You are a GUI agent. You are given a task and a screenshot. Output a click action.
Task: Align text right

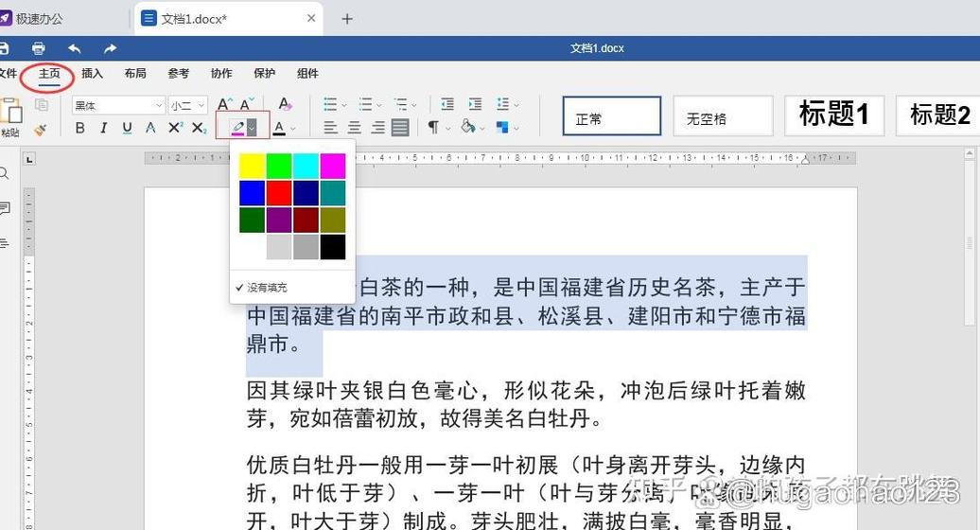point(377,128)
